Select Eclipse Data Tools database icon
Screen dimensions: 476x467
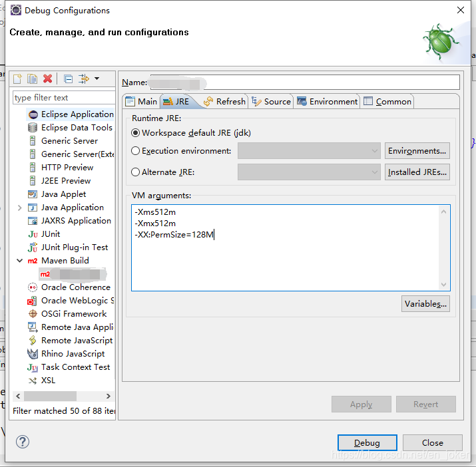click(x=33, y=128)
